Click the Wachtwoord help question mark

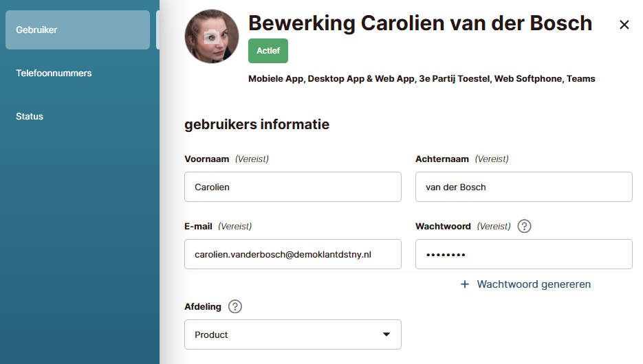(524, 226)
